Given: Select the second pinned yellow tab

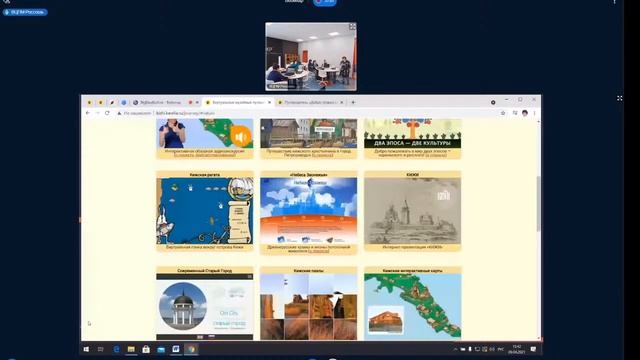Looking at the screenshot, I should pos(100,102).
